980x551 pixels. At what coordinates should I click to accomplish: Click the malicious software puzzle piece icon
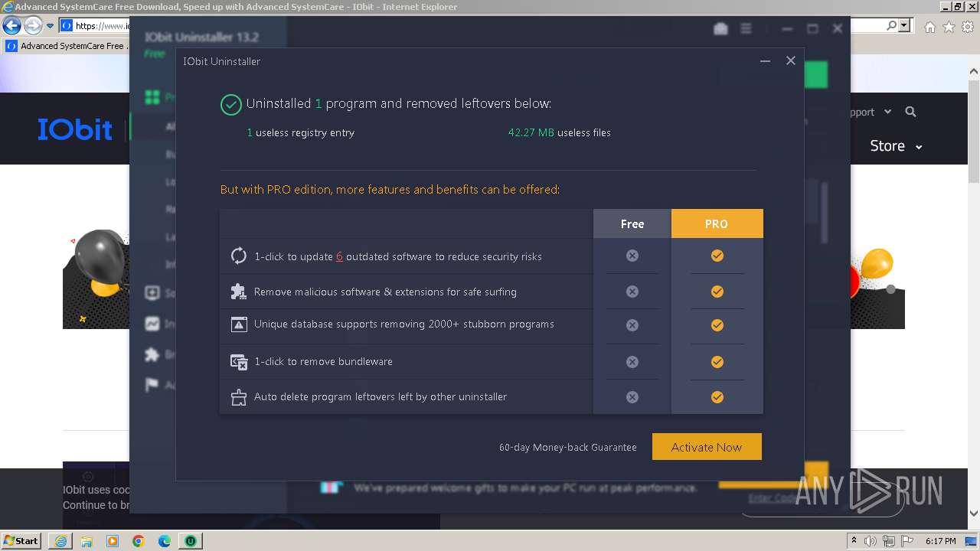pos(239,292)
